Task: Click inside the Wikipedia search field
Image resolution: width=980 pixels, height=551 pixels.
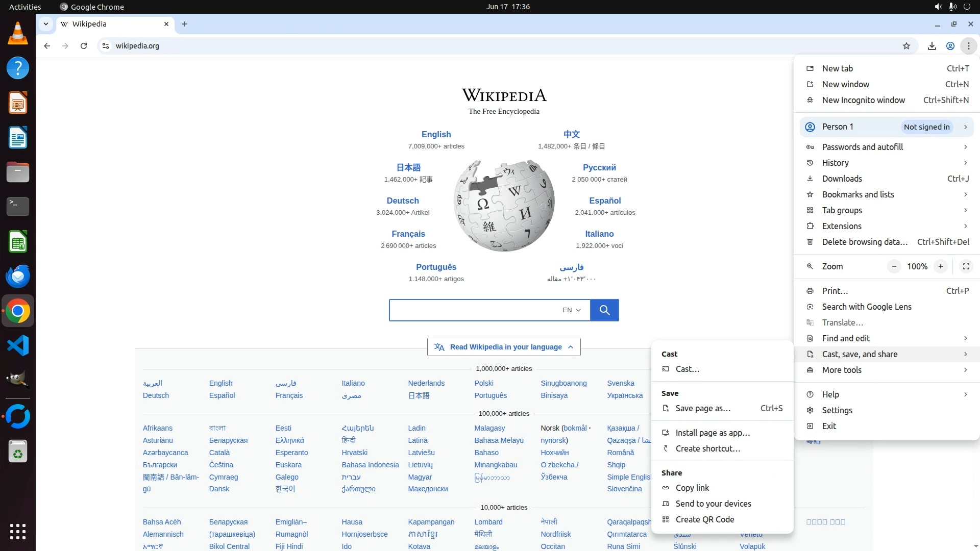Action: [472, 310]
